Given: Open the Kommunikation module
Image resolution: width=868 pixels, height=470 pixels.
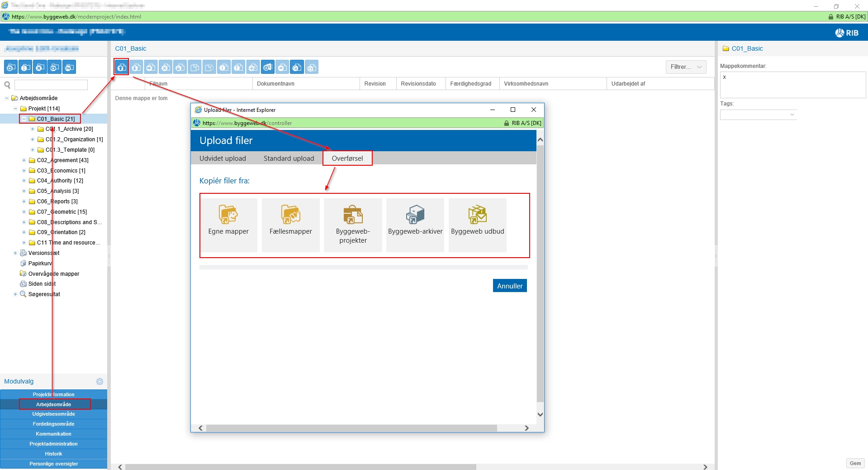Looking at the screenshot, I should tap(53, 434).
